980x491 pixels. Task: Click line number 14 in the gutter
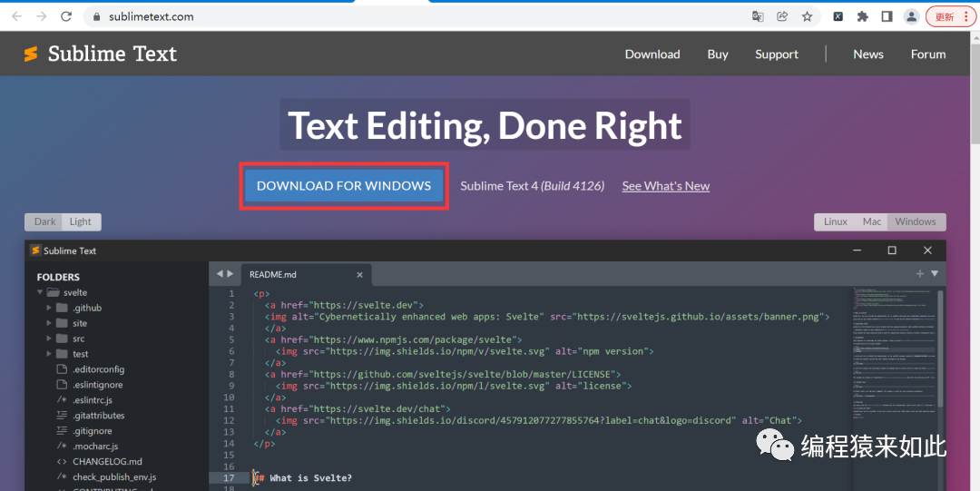click(x=228, y=444)
